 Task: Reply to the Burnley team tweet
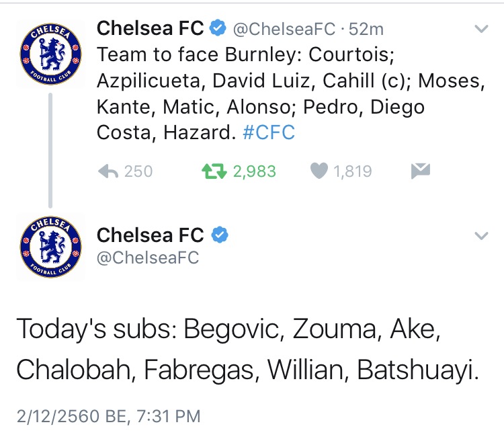point(108,171)
